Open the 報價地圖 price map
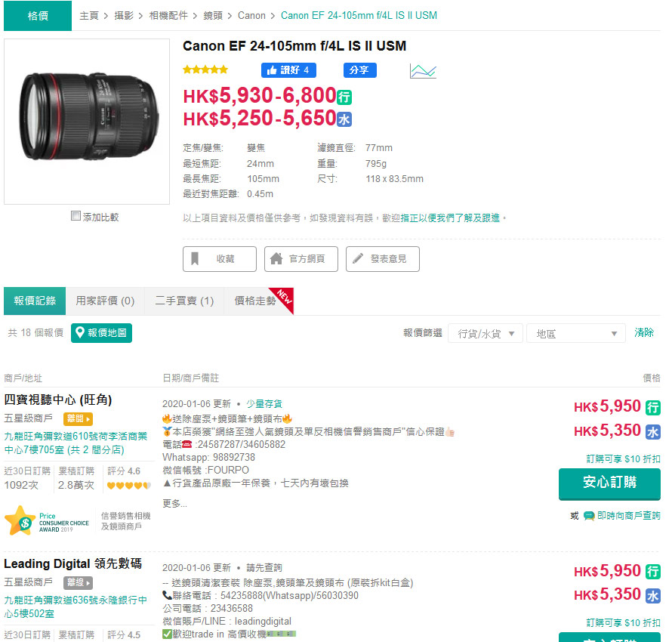 (102, 333)
